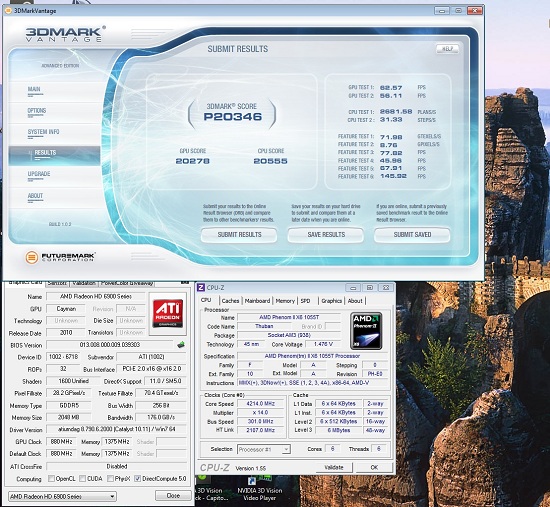The width and height of the screenshot is (550, 507).
Task: Click the P20346 3DMark score
Action: pos(233,117)
